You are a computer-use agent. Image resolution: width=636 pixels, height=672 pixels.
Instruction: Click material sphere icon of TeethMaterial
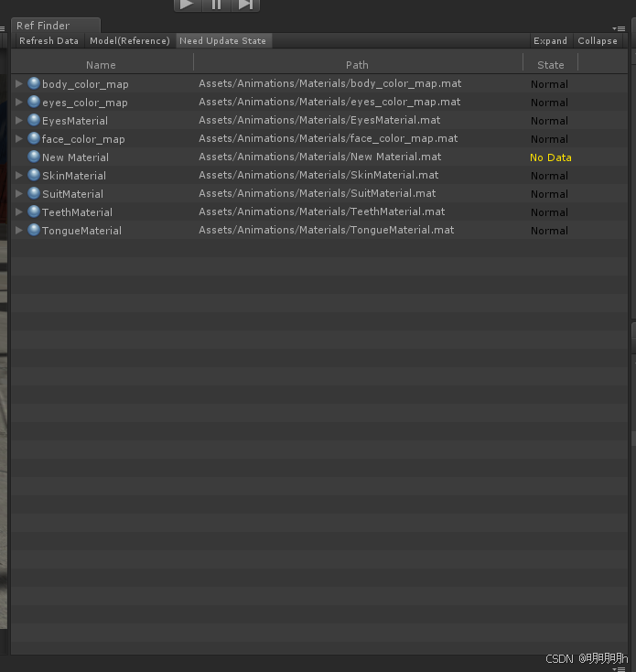click(x=34, y=211)
